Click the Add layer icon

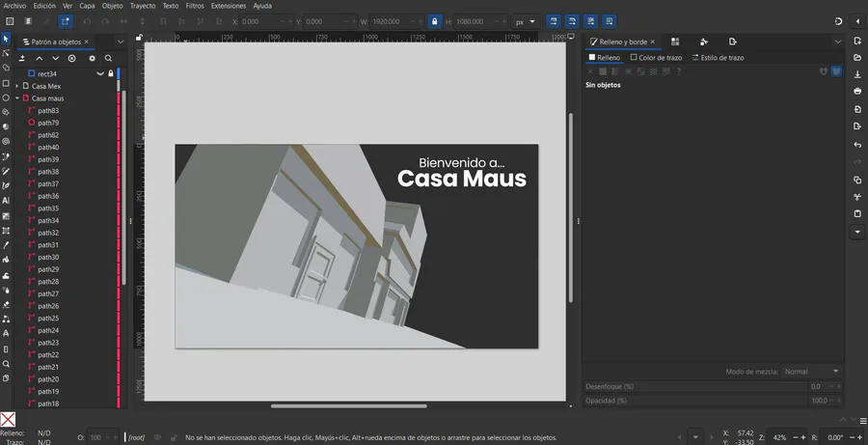(x=22, y=58)
